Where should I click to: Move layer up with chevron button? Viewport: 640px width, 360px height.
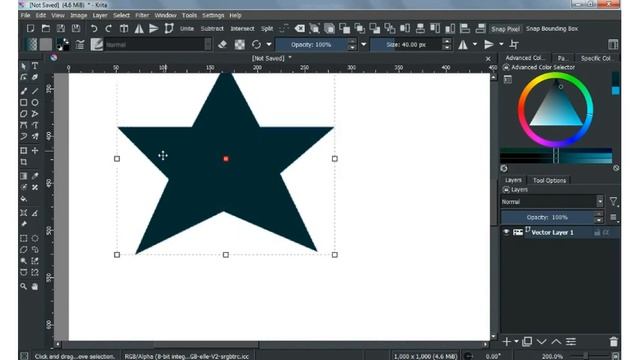[x=556, y=342]
